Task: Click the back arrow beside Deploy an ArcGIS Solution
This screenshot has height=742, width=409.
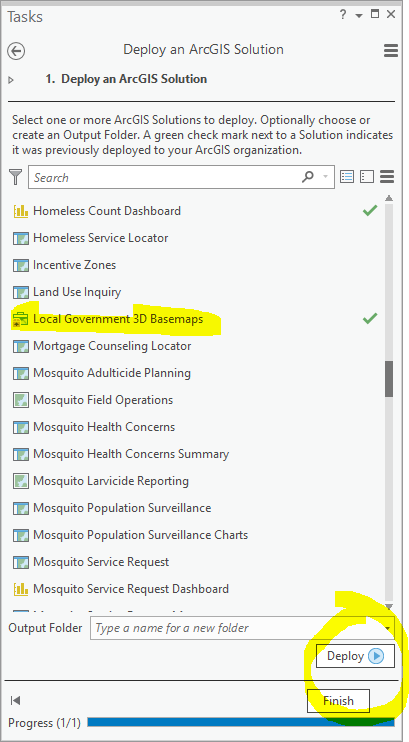Action: [17, 51]
